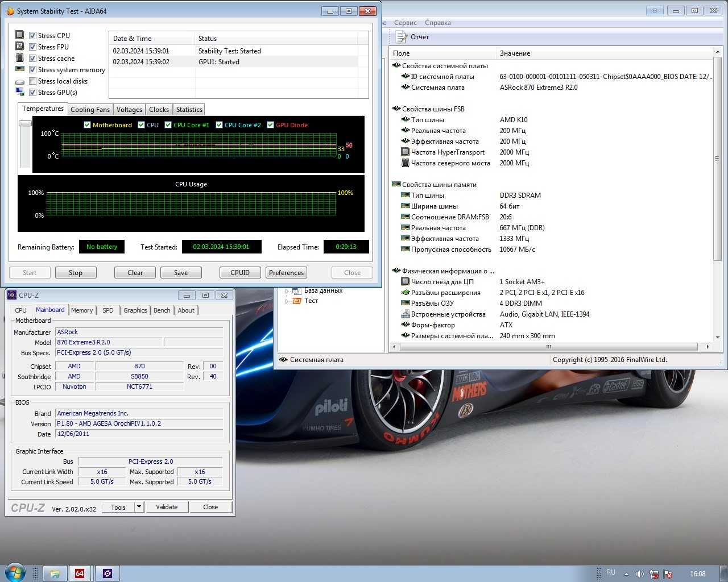
Task: Click the Число гнёзд для ЦП icon
Action: (406, 281)
